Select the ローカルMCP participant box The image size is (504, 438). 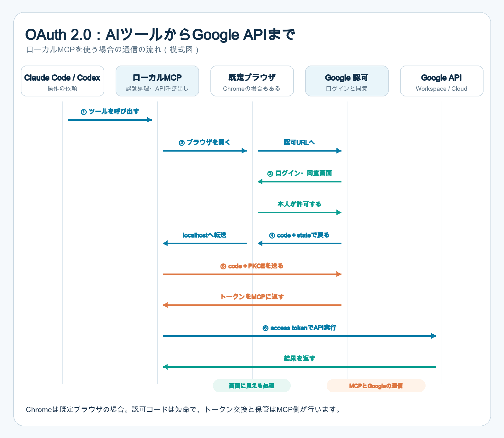point(157,81)
